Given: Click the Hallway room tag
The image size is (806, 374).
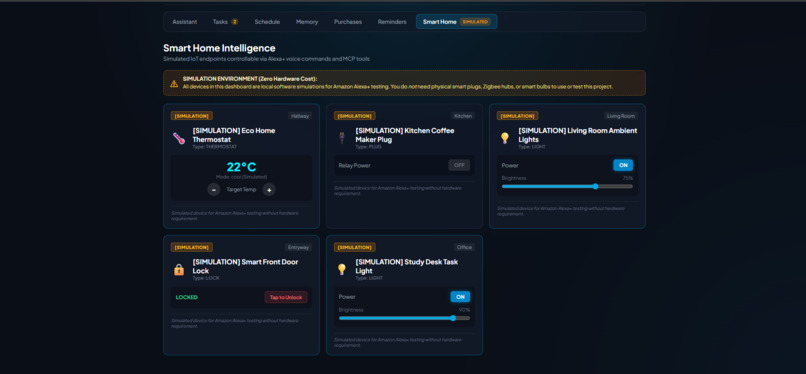Looking at the screenshot, I should [300, 116].
